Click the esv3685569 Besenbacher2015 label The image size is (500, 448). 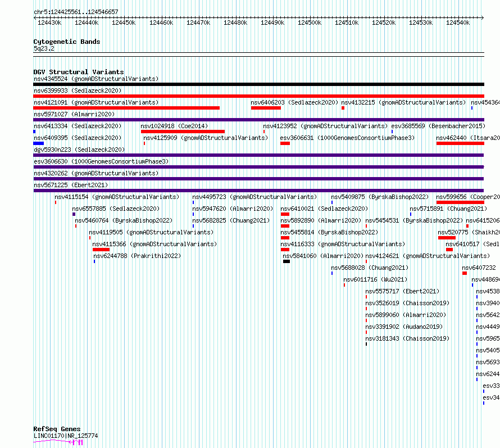pos(438,126)
